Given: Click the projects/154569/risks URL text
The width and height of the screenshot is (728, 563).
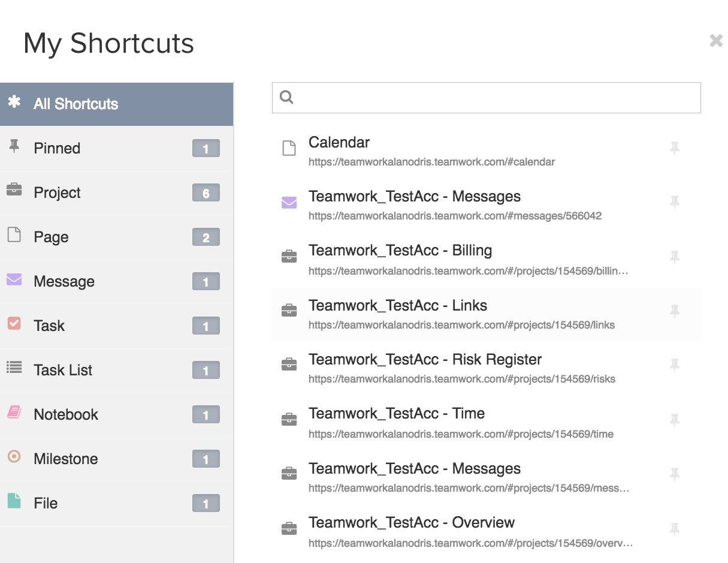Looking at the screenshot, I should pos(462,379).
